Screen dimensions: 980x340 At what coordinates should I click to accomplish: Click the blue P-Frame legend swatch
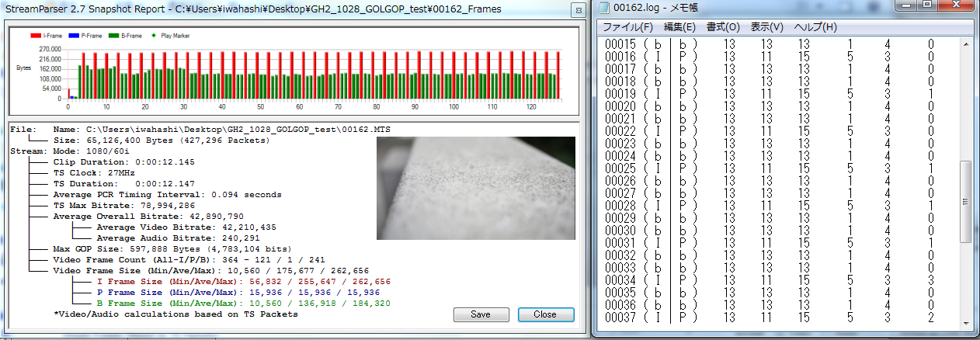(x=75, y=36)
